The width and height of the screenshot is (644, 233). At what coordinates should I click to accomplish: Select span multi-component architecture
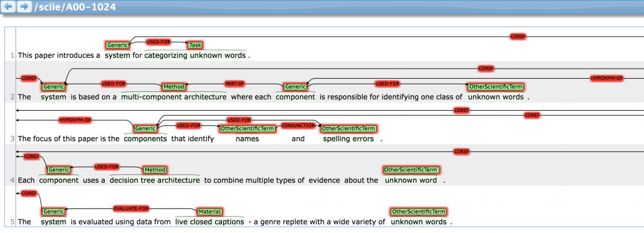(174, 97)
